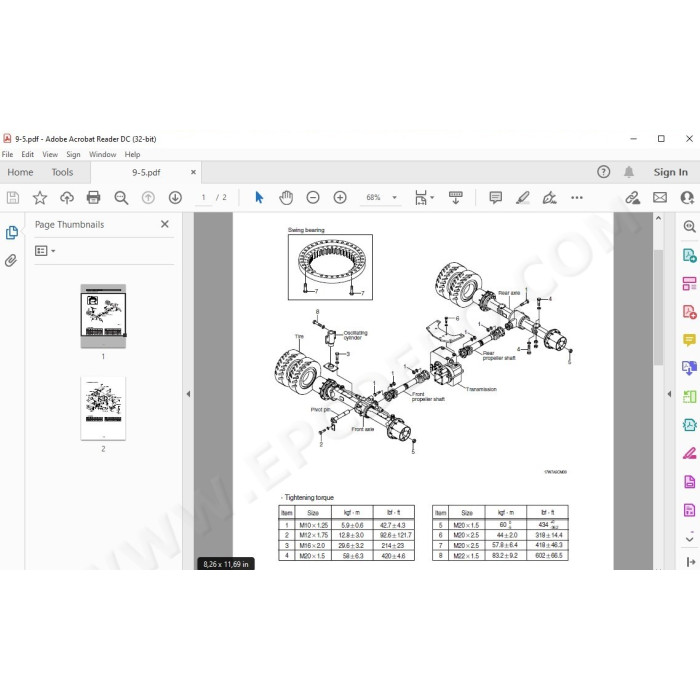Open the fit page options dropdown
The height and width of the screenshot is (700, 700).
point(424,197)
